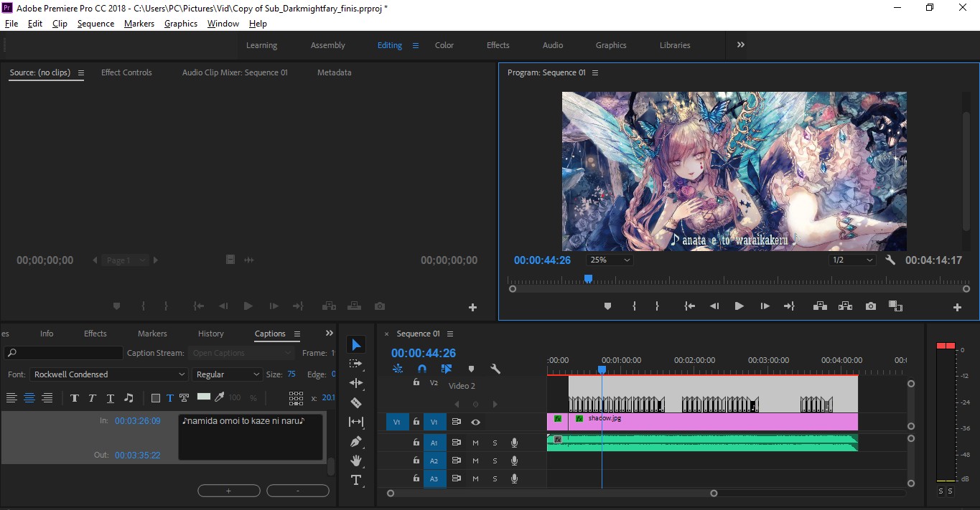Toggle track lock on V2
Screen dimensions: 980x510
[x=416, y=383]
